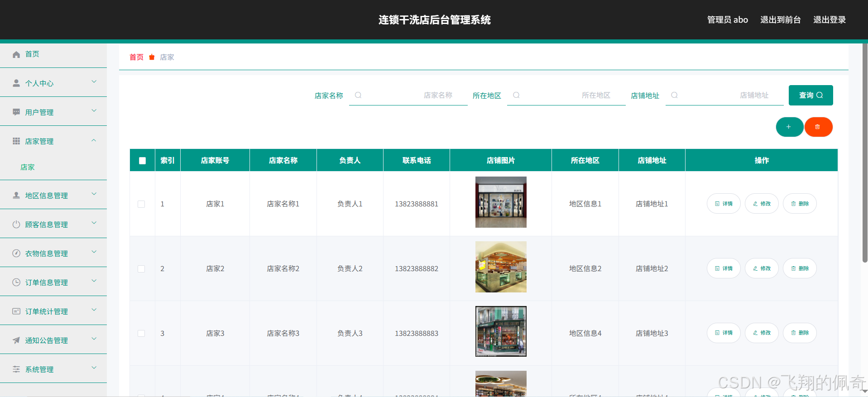Click the 查询 search button

(x=810, y=95)
